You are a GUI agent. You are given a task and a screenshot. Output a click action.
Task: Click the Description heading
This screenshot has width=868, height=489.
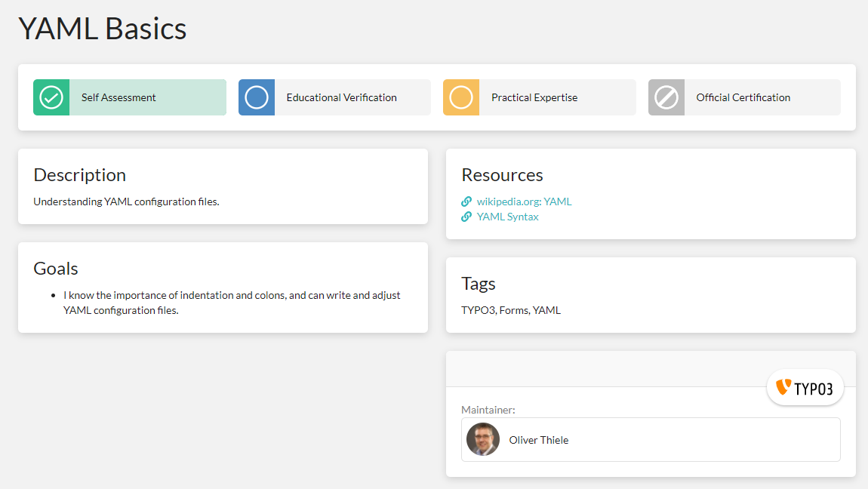coord(80,175)
